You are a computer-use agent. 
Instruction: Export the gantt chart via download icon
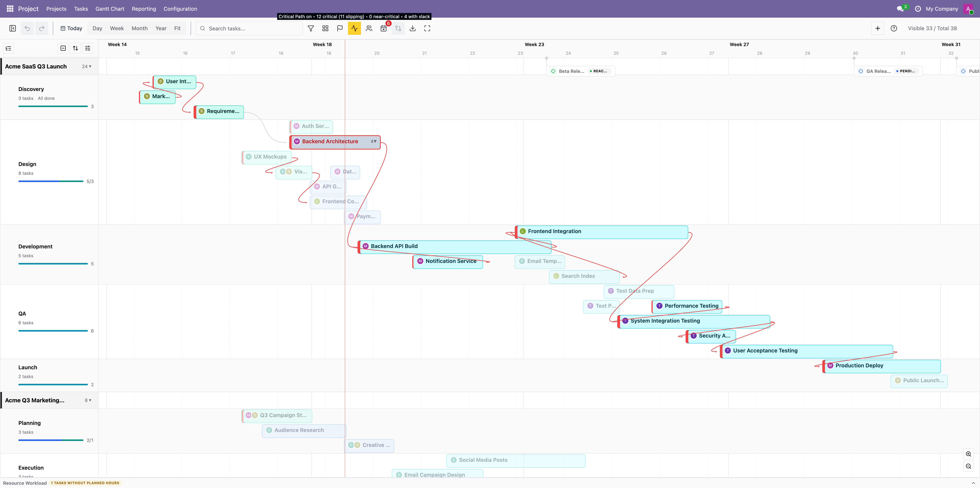point(412,28)
